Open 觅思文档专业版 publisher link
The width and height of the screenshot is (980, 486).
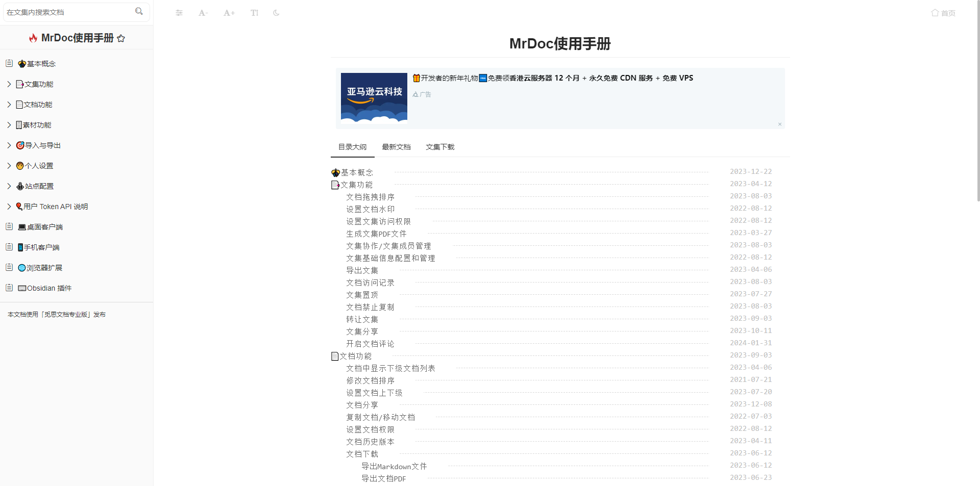pyautogui.click(x=67, y=315)
